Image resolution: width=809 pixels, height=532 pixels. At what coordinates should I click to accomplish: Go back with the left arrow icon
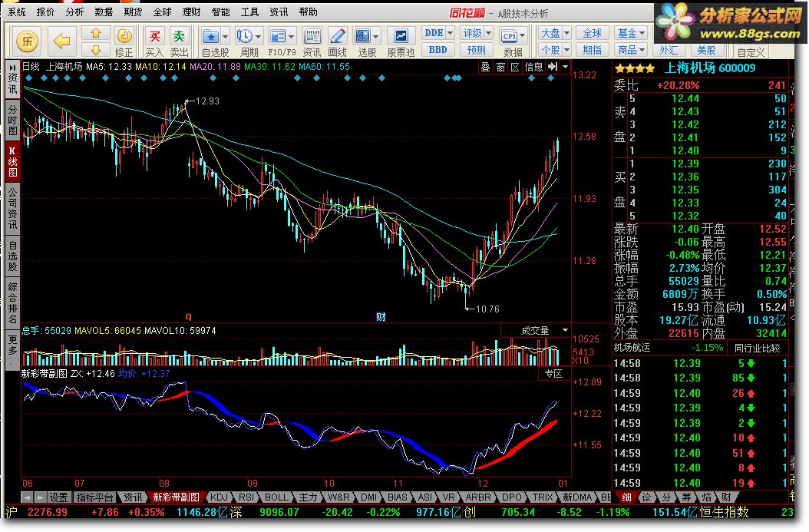point(61,41)
